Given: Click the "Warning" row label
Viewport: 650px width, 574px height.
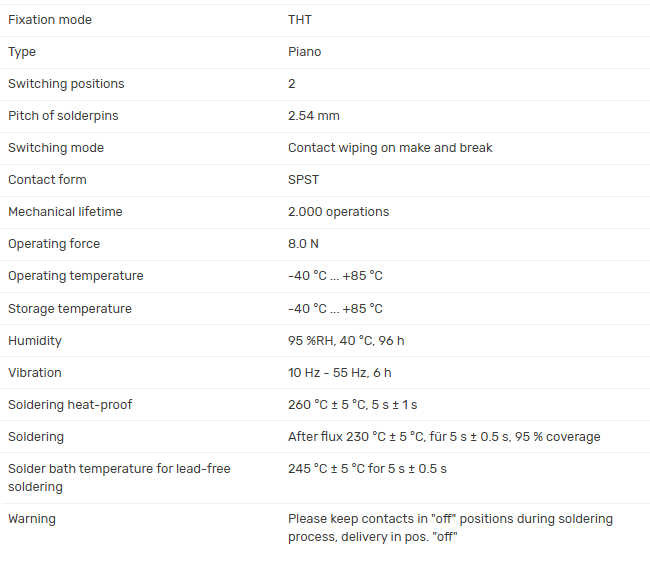Looking at the screenshot, I should click(x=32, y=519).
